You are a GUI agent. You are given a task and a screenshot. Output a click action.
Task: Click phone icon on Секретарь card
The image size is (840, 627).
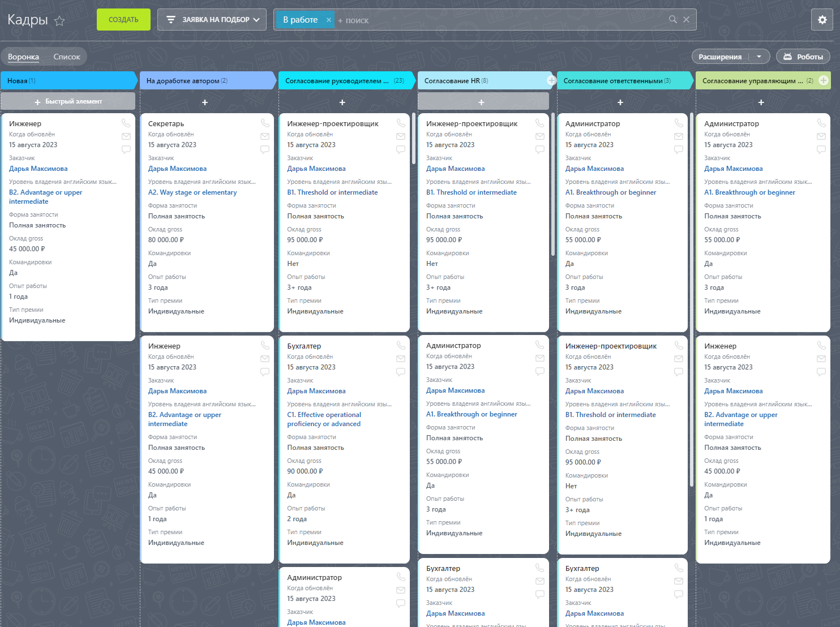[265, 123]
